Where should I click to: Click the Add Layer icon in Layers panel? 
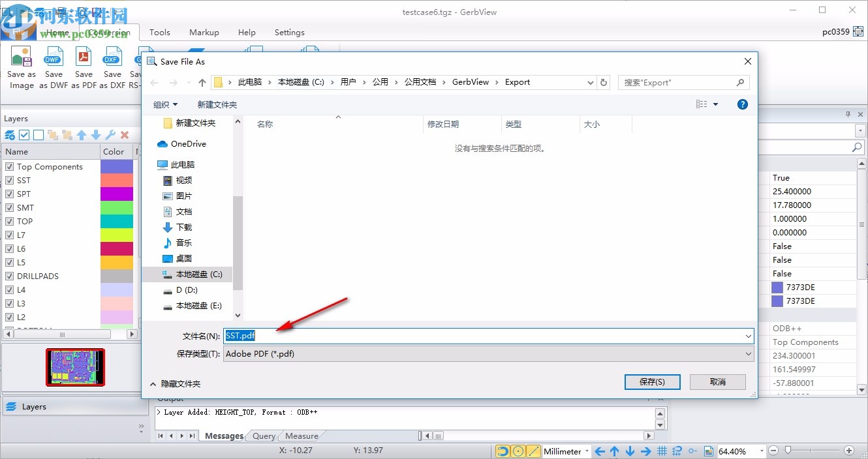point(9,135)
